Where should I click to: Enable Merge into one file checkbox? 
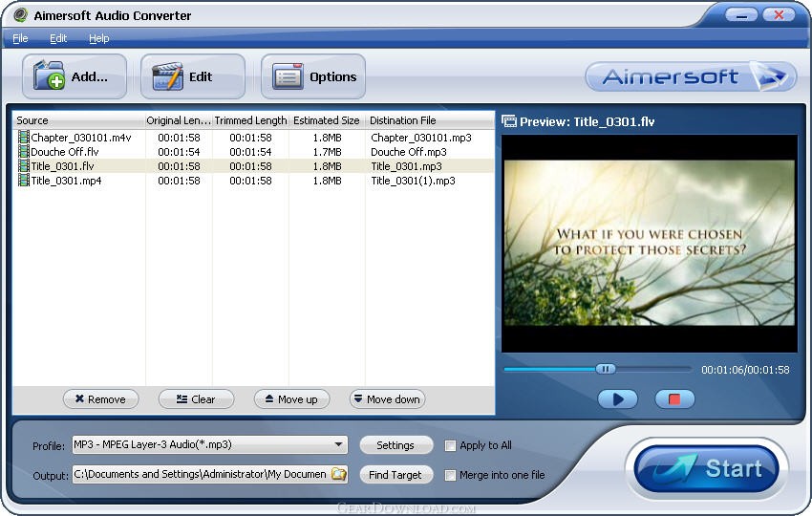tap(451, 475)
